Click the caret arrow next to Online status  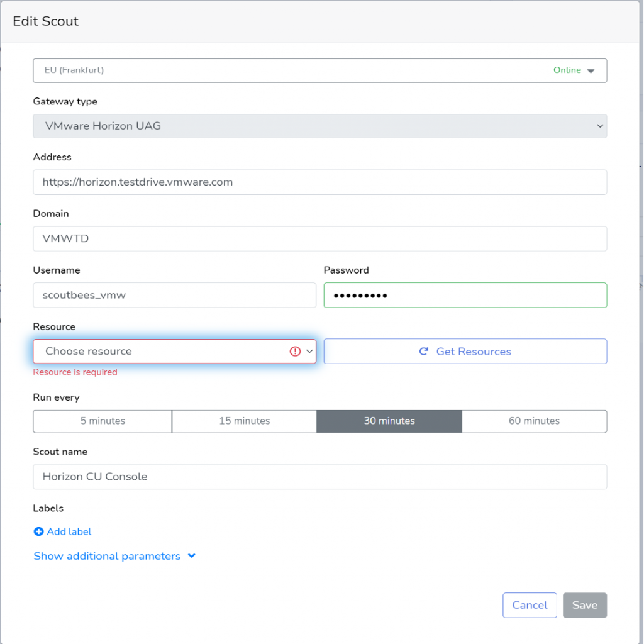[591, 70]
